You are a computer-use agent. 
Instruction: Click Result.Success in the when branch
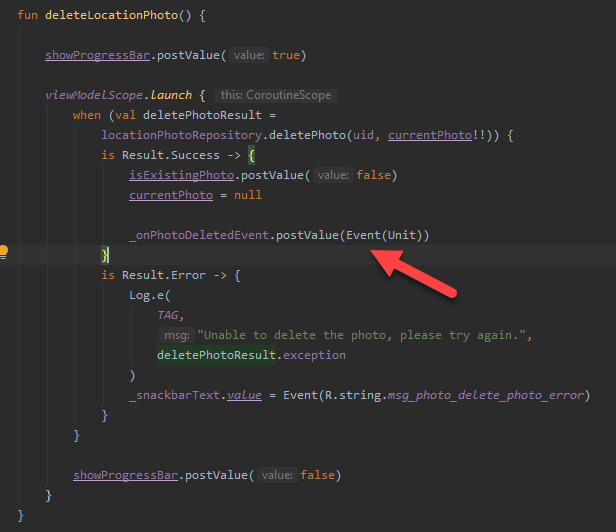tap(170, 155)
